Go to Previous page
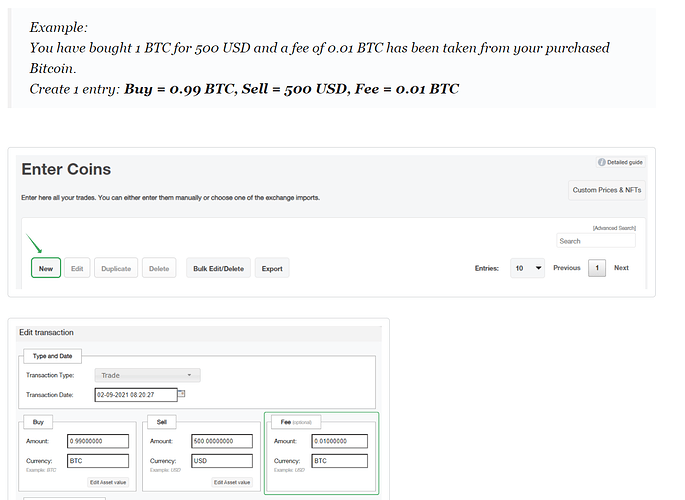This screenshot has width=685, height=500. point(567,268)
